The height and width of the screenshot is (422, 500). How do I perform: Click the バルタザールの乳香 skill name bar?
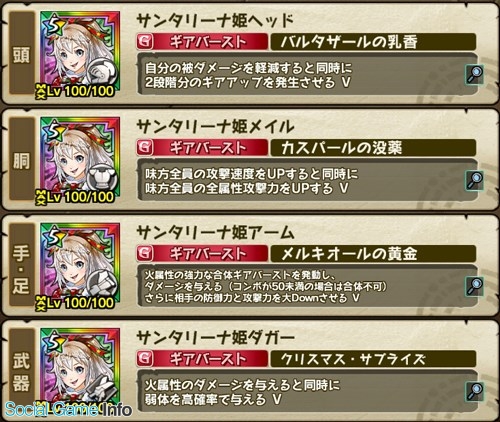pyautogui.click(x=373, y=42)
